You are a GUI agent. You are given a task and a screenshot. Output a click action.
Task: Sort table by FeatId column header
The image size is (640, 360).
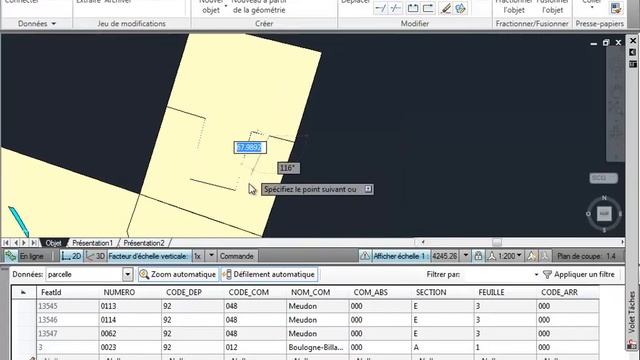tap(68, 292)
